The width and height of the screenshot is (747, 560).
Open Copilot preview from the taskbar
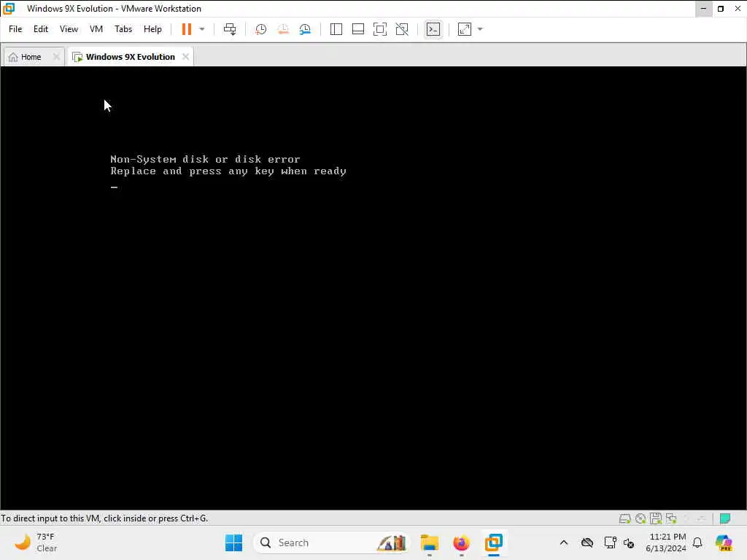(x=724, y=542)
